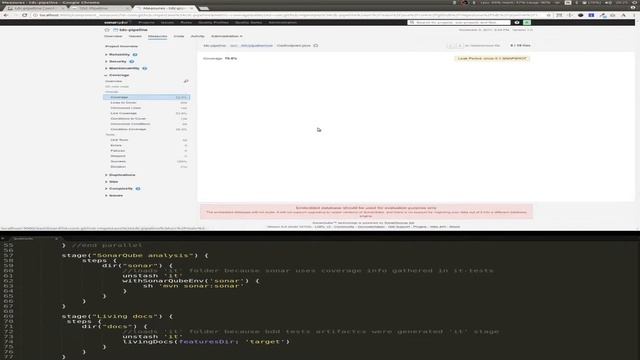The image size is (640, 360).
Task: Open Quality Gates in top navigation
Action: click(x=249, y=22)
